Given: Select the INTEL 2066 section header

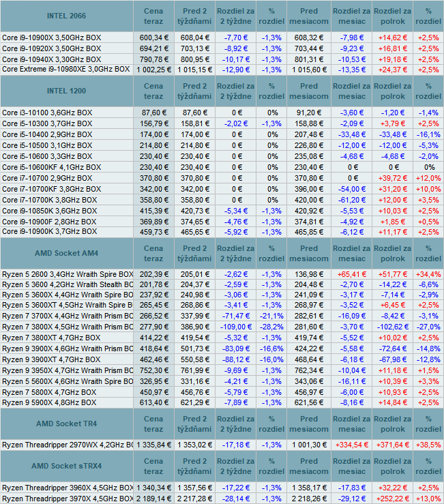Looking at the screenshot, I should [x=67, y=16].
